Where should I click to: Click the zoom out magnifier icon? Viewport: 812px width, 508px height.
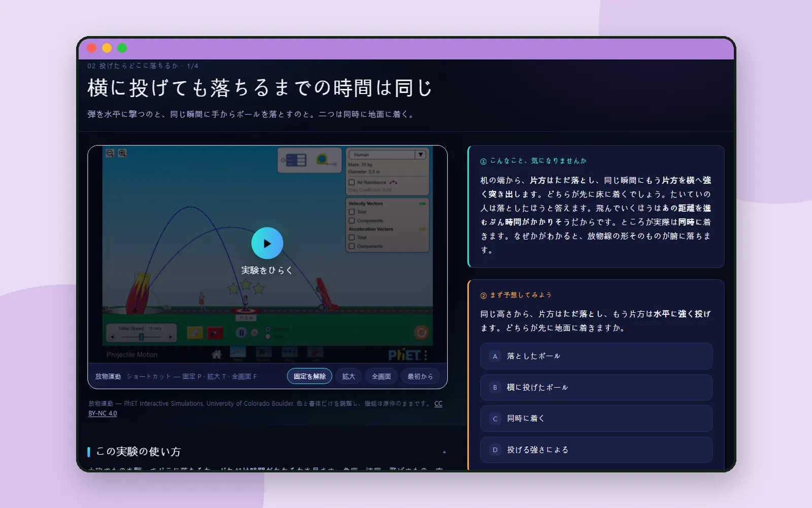pos(110,153)
